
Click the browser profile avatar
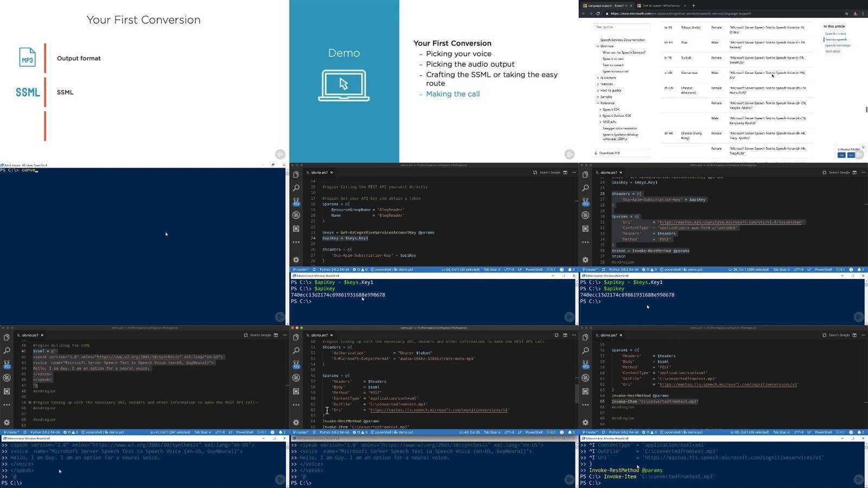coord(855,14)
